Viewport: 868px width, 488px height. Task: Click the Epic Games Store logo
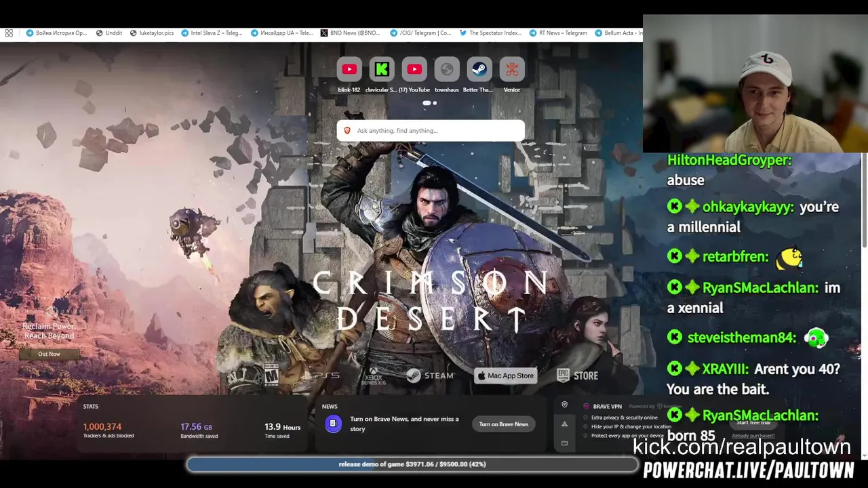(578, 375)
